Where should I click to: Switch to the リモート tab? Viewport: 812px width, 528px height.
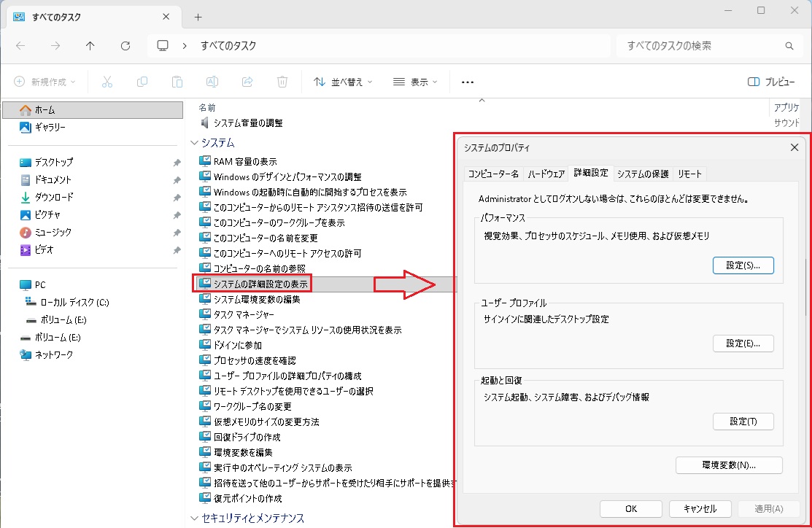pos(689,174)
